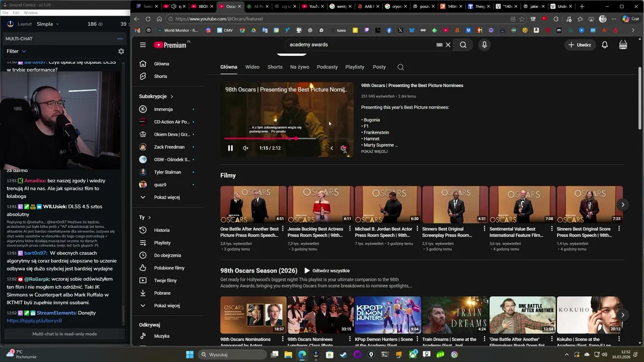Open Polubione filmy liked videos
The image size is (644, 362).
pos(169,268)
